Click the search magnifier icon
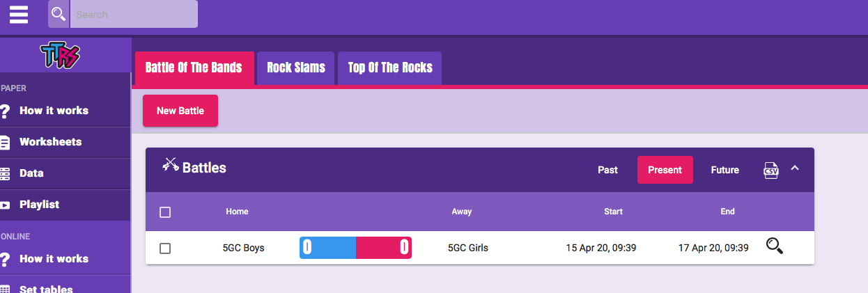Image resolution: width=868 pixels, height=293 pixels. click(59, 14)
